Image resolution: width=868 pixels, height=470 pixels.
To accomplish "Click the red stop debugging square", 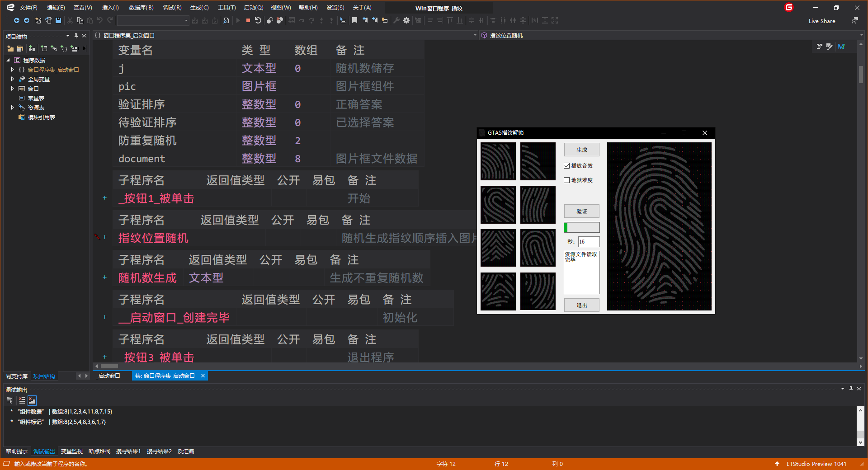I will [x=248, y=20].
